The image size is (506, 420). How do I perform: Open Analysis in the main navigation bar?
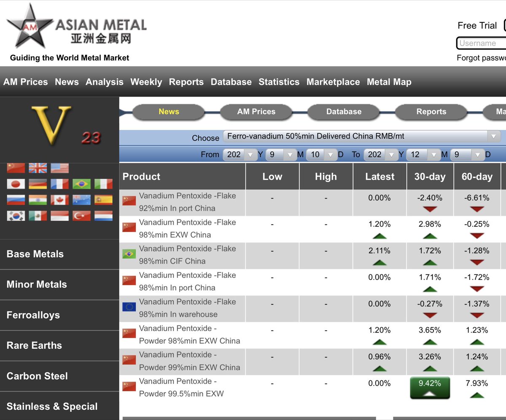tap(105, 82)
